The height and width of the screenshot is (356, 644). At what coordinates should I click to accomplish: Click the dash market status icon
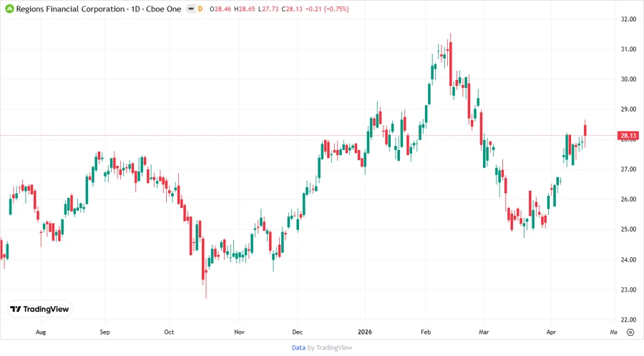(x=191, y=9)
